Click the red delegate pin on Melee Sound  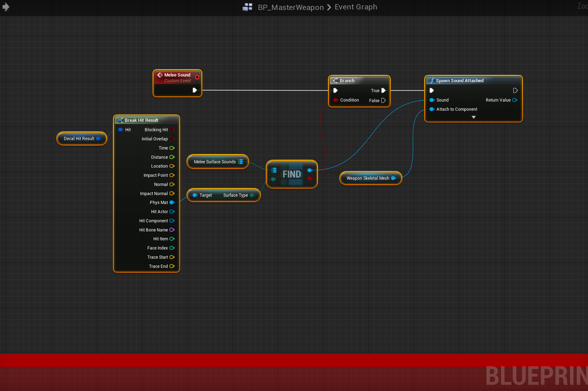[x=197, y=77]
